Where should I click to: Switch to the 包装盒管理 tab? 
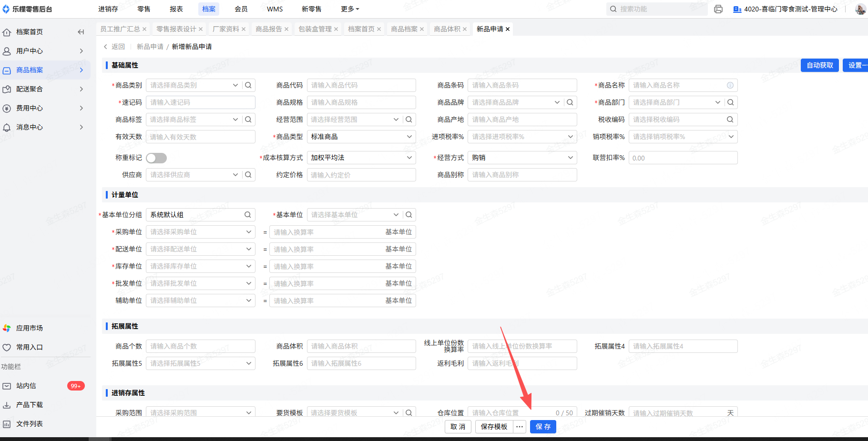coord(315,29)
